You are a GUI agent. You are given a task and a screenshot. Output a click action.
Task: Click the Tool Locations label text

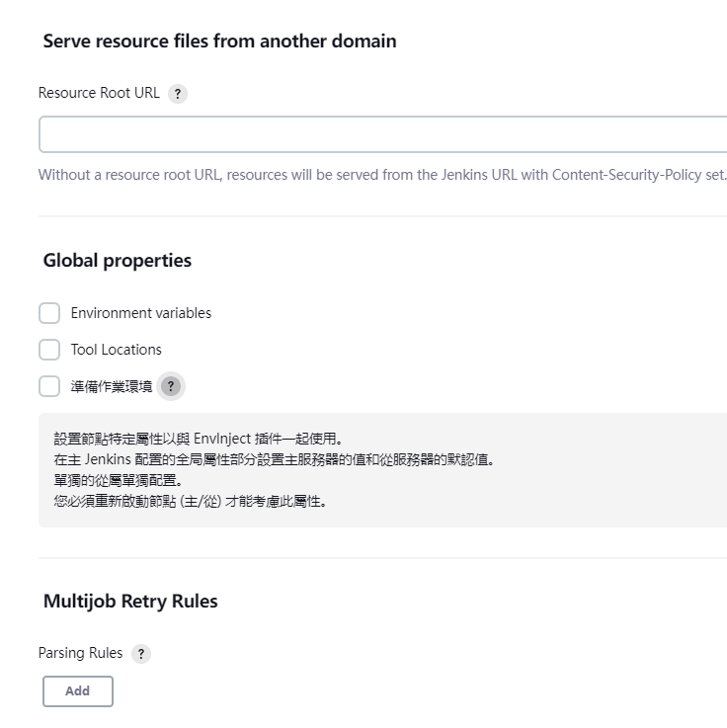(x=116, y=350)
